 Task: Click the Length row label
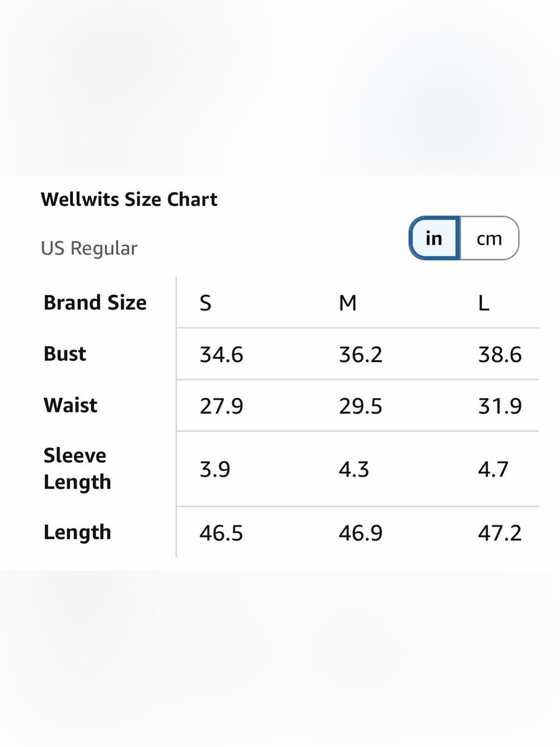tap(77, 532)
